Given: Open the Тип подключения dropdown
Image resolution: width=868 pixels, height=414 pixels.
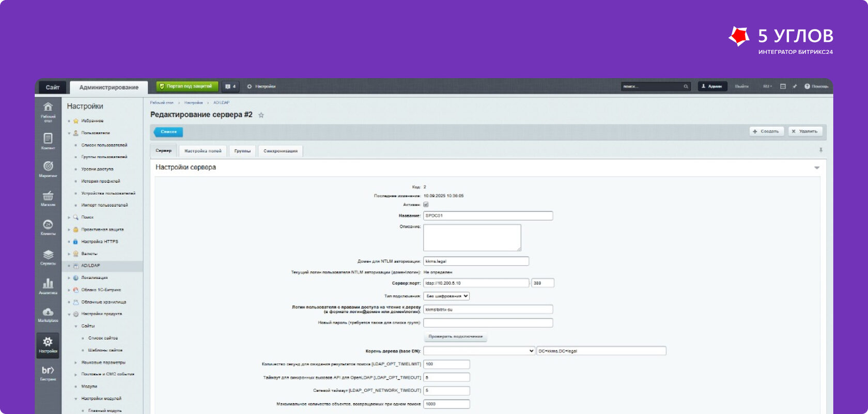Looking at the screenshot, I should click(446, 296).
